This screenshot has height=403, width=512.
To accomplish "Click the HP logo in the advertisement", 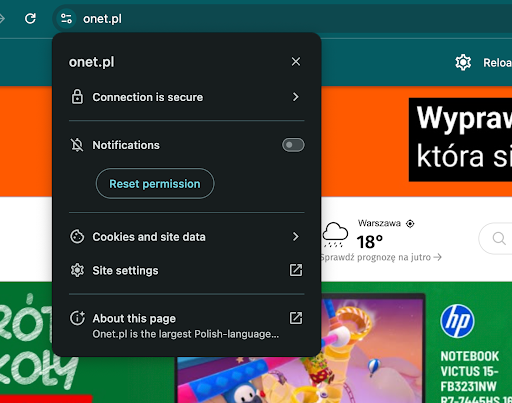I will coord(457,321).
